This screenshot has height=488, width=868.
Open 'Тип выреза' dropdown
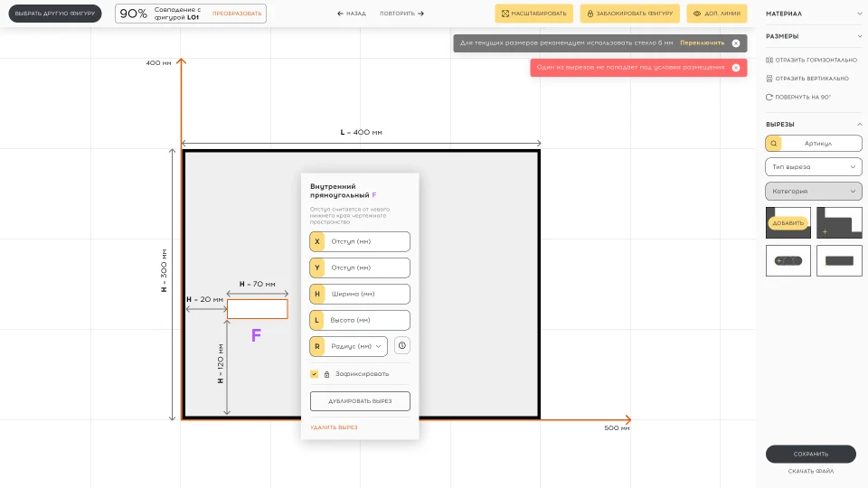[814, 166]
